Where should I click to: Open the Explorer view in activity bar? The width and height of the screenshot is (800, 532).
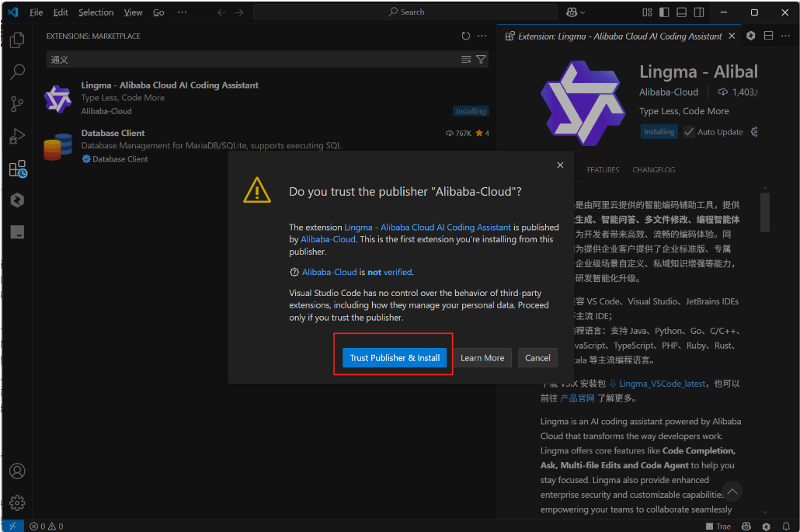pyautogui.click(x=17, y=40)
